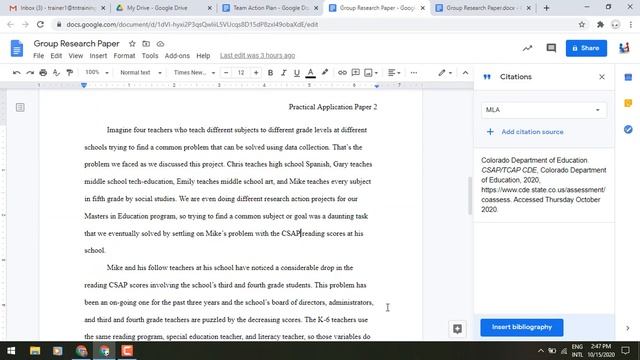Hide the side panel with the arrow

628,328
